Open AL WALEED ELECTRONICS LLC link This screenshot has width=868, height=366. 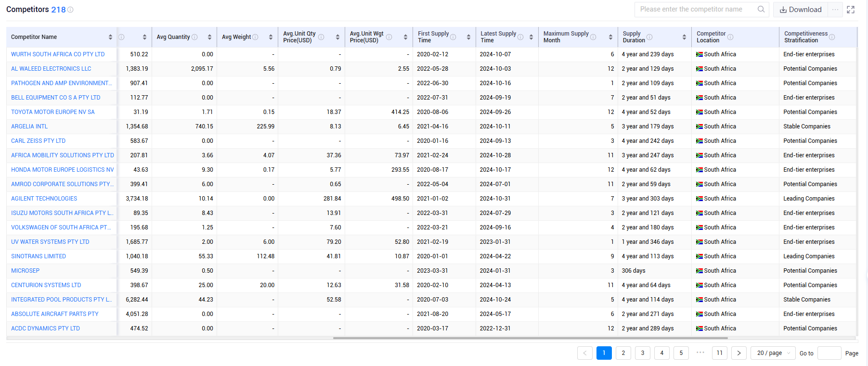point(51,69)
